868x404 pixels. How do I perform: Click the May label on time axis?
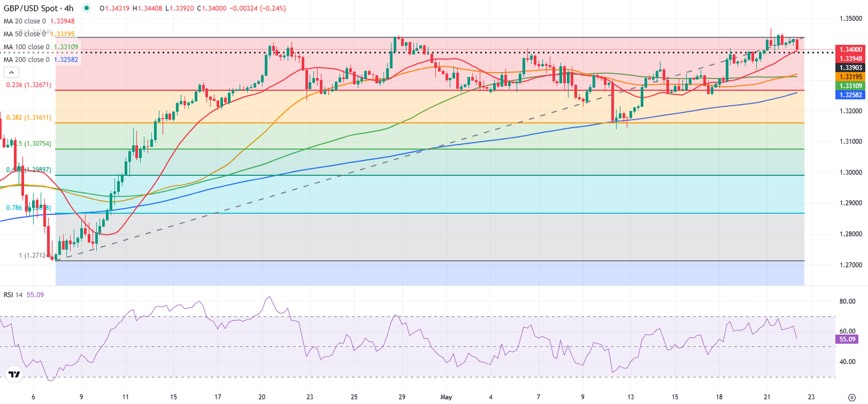pos(446,397)
